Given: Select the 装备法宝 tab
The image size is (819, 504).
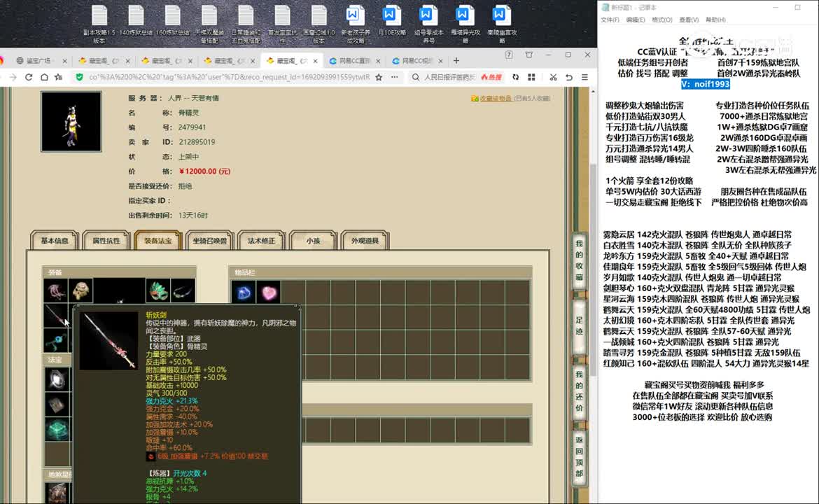Looking at the screenshot, I should tap(157, 241).
